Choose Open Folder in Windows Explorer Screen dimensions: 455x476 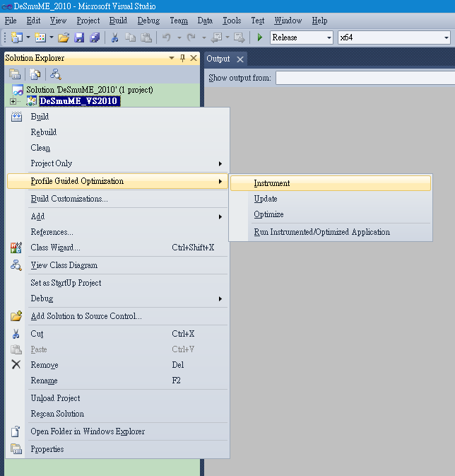(117, 431)
